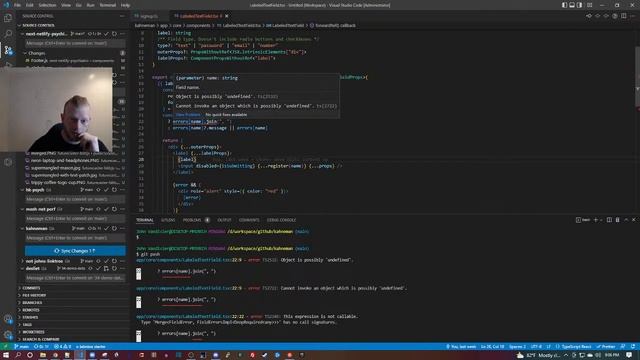The width and height of the screenshot is (640, 360).
Task: Click Ln/Col position in status bar
Action: tap(492, 347)
